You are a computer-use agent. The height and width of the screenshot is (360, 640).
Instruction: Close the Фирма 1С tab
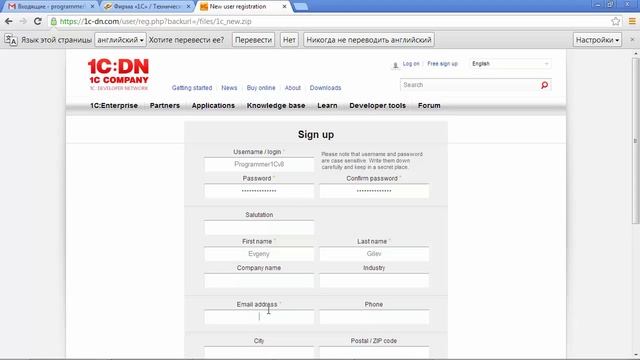click(x=189, y=7)
